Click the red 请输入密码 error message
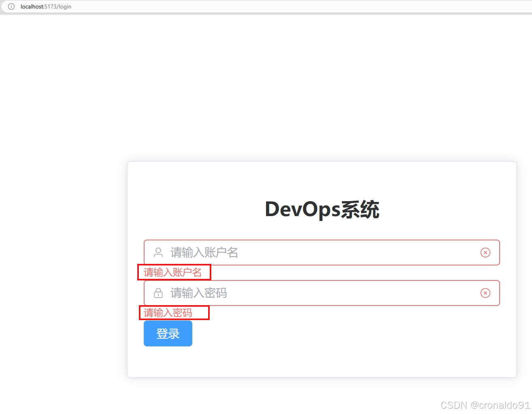The width and height of the screenshot is (532, 414). pyautogui.click(x=168, y=313)
